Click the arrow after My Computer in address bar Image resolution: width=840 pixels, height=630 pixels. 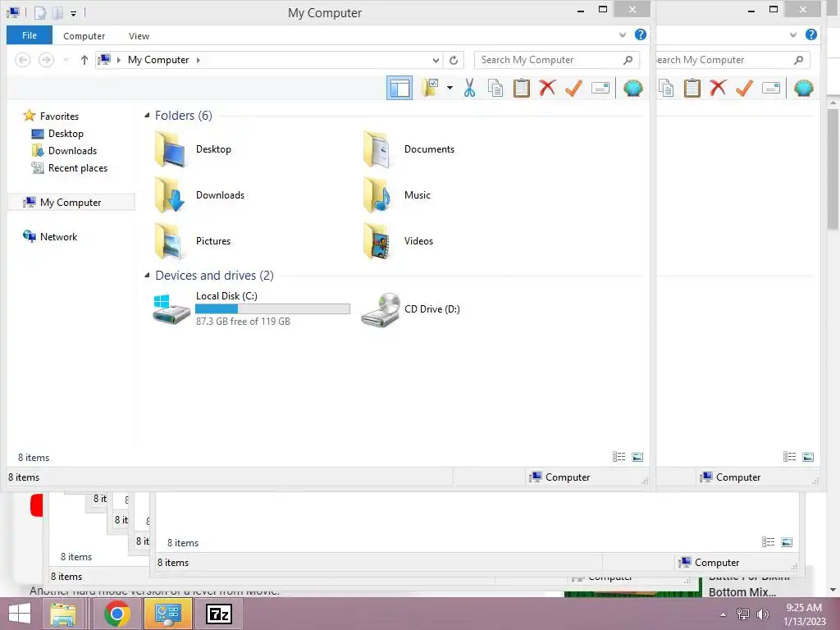(x=199, y=60)
